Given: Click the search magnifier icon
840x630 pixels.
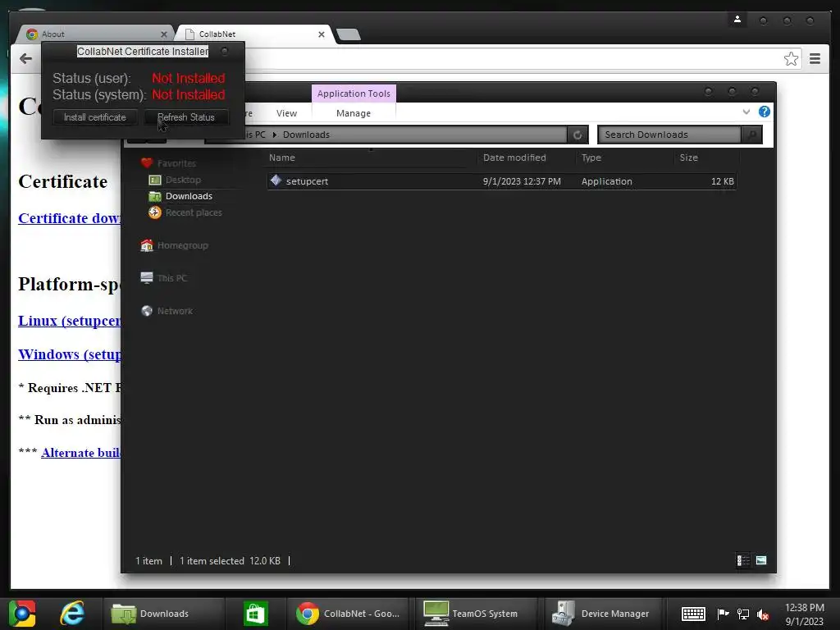Looking at the screenshot, I should (752, 135).
